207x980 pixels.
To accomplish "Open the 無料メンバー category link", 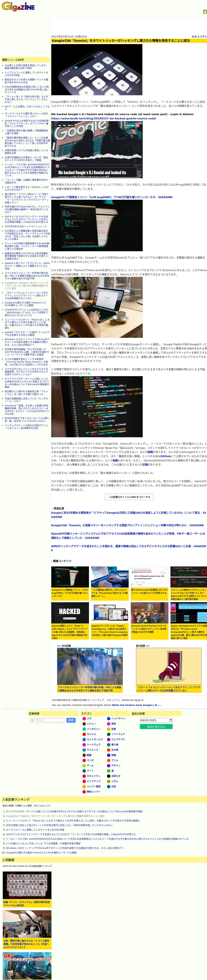I will (x=94, y=792).
